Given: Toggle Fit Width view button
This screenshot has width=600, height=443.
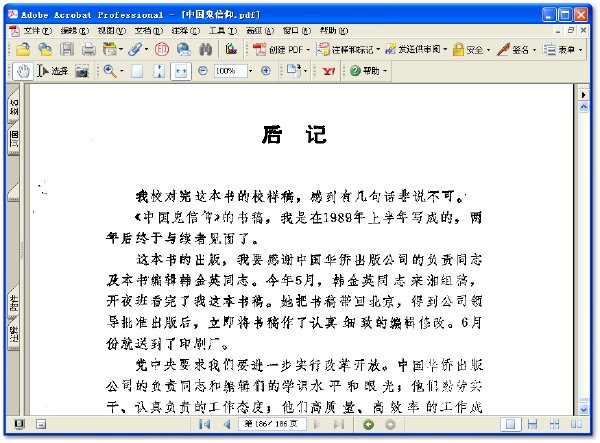Looking at the screenshot, I should click(181, 71).
